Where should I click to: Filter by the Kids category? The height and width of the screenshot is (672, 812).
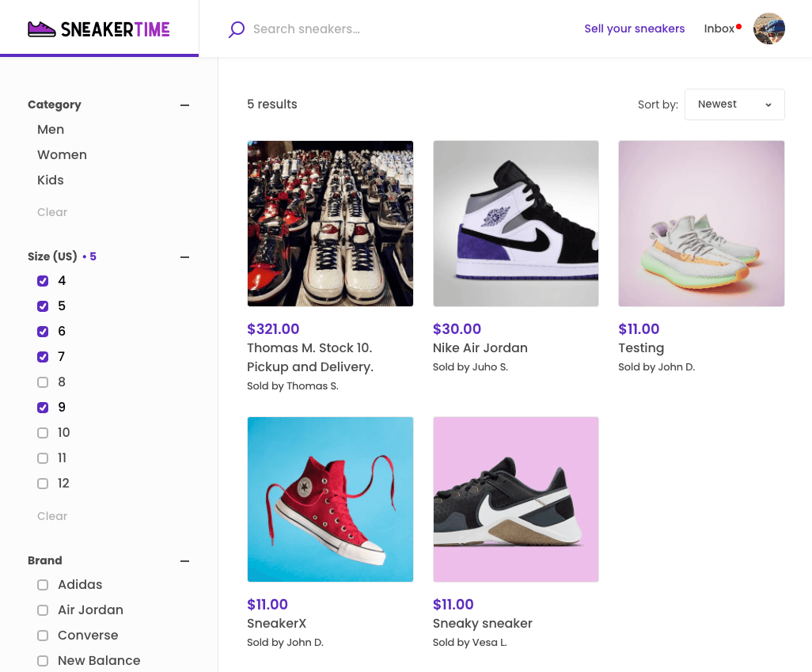[51, 180]
